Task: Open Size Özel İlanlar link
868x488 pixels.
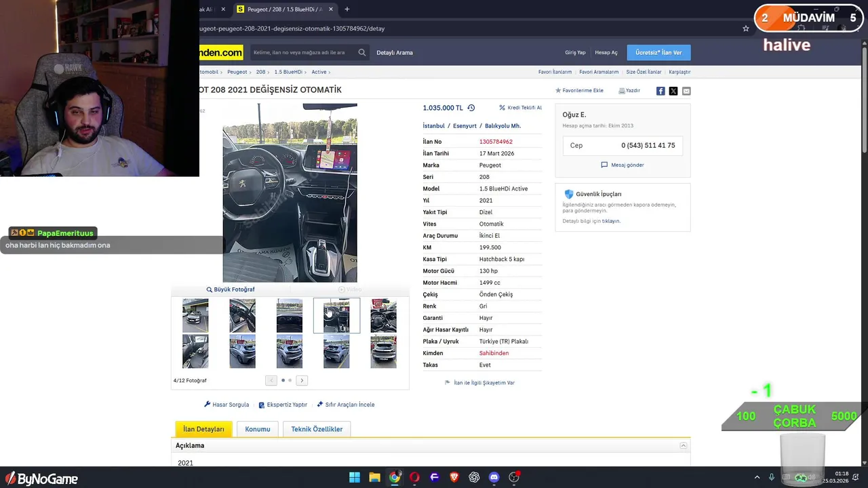Action: pos(644,72)
